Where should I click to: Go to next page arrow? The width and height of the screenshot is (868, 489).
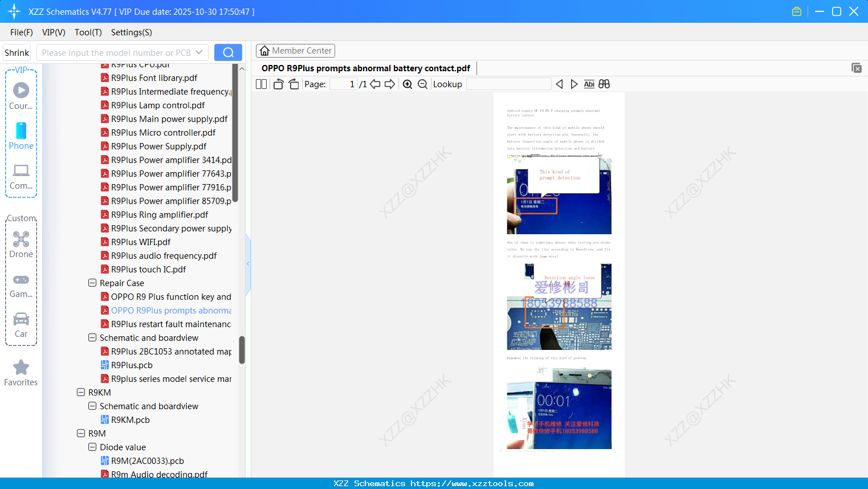coord(390,84)
